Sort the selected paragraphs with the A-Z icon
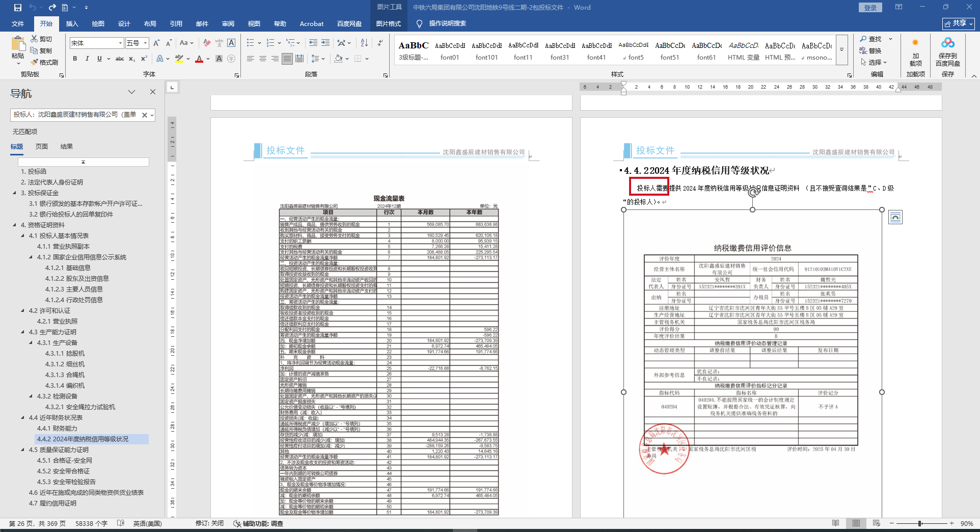This screenshot has height=532, width=980. tap(364, 43)
